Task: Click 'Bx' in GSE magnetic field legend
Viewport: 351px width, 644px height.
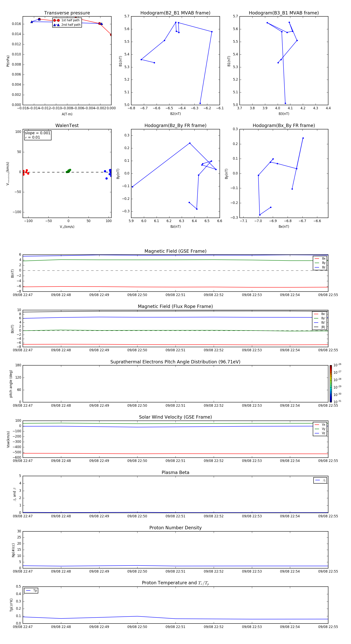Action: tap(320, 259)
